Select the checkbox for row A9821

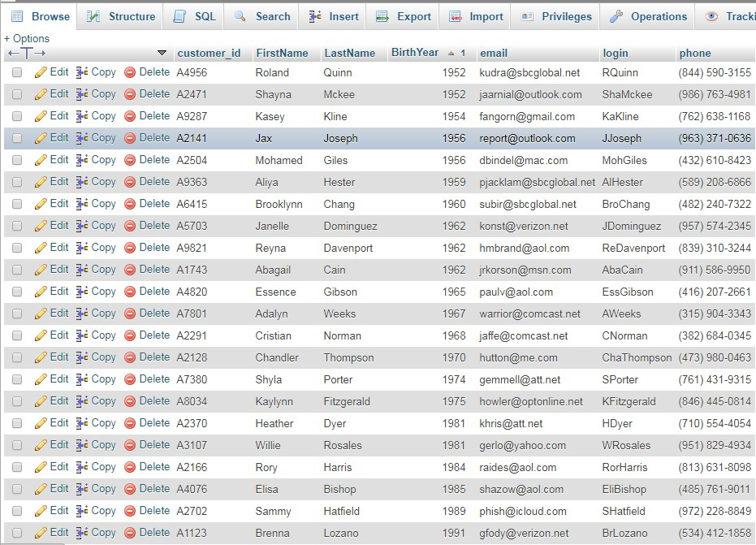pyautogui.click(x=17, y=248)
